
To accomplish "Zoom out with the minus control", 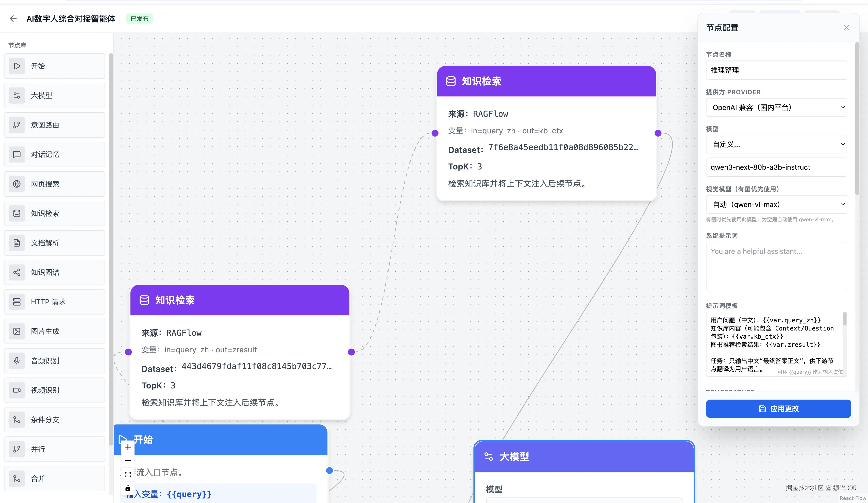I will tap(128, 461).
